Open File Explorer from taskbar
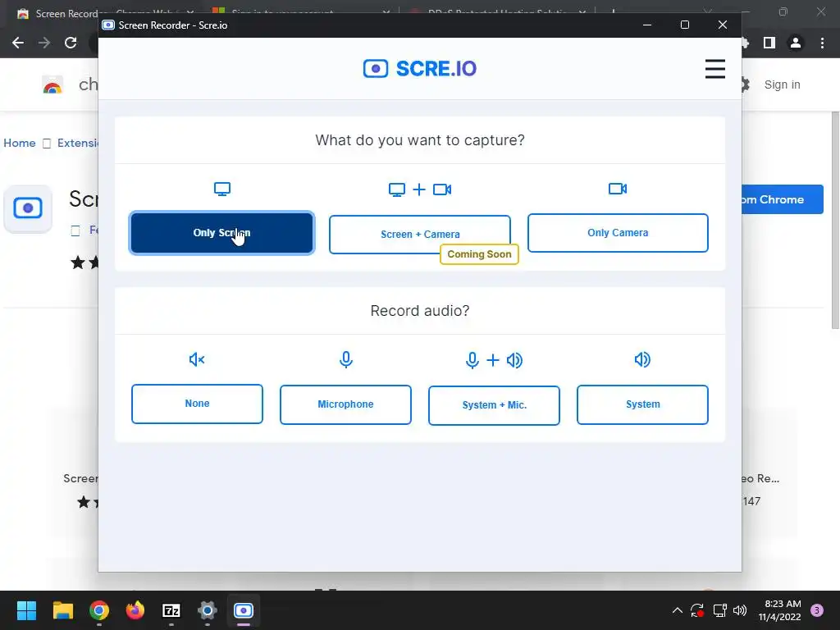840x630 pixels. click(x=62, y=610)
